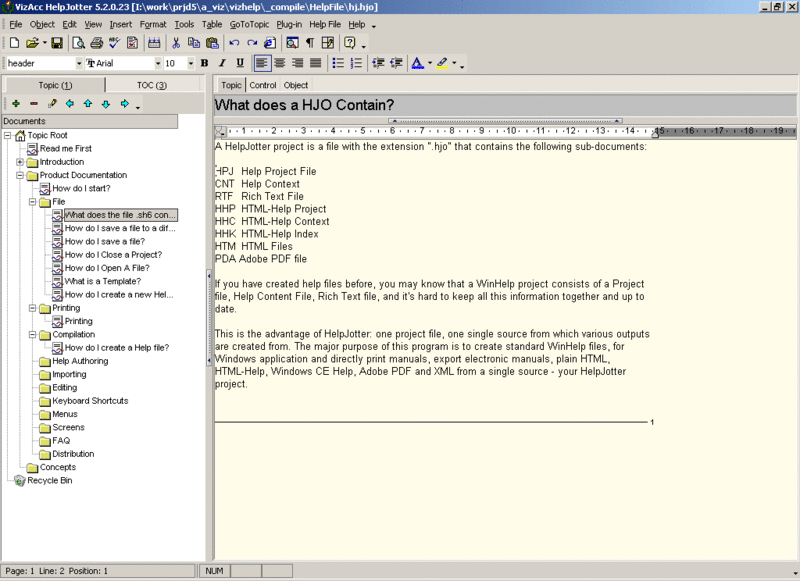The height and width of the screenshot is (581, 800).
Task: Click the font color A button
Action: click(417, 63)
